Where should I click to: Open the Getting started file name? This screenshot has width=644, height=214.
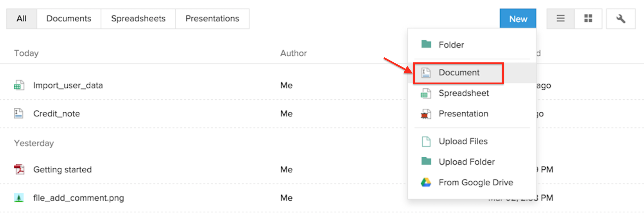62,170
